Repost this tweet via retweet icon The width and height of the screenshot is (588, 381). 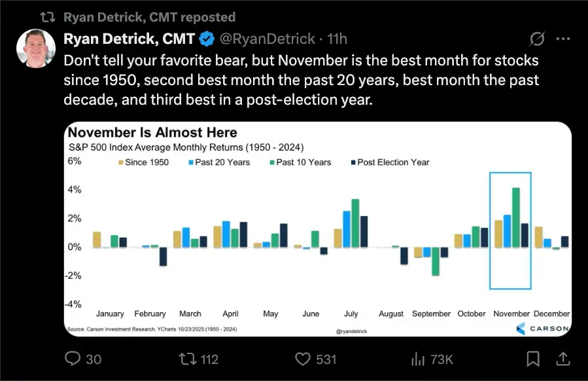coord(186,359)
